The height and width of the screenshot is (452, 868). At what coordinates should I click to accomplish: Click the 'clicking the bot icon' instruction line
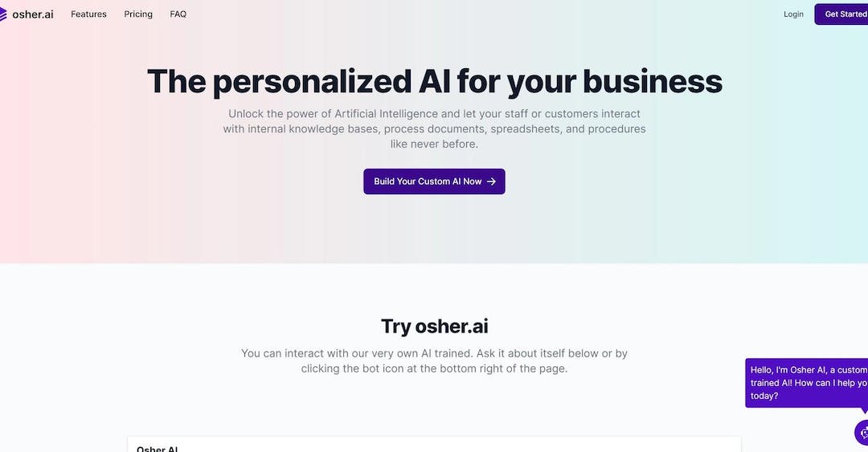pos(435,369)
